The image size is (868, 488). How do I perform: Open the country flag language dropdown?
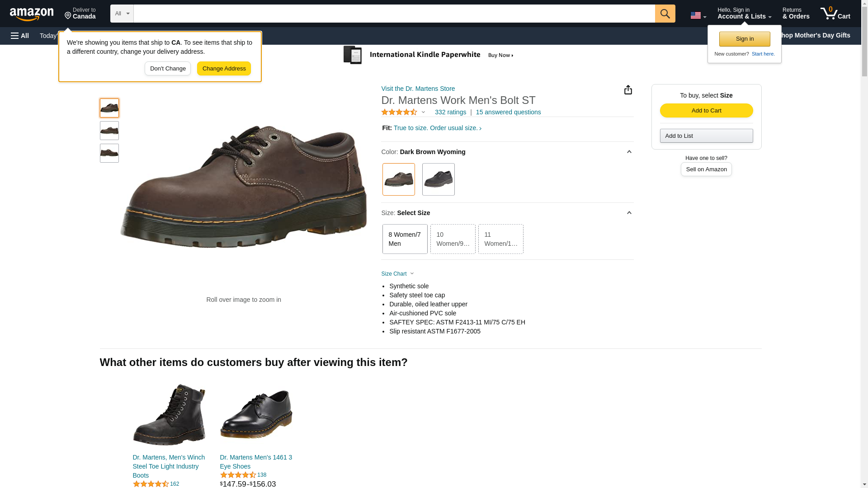[x=698, y=15]
